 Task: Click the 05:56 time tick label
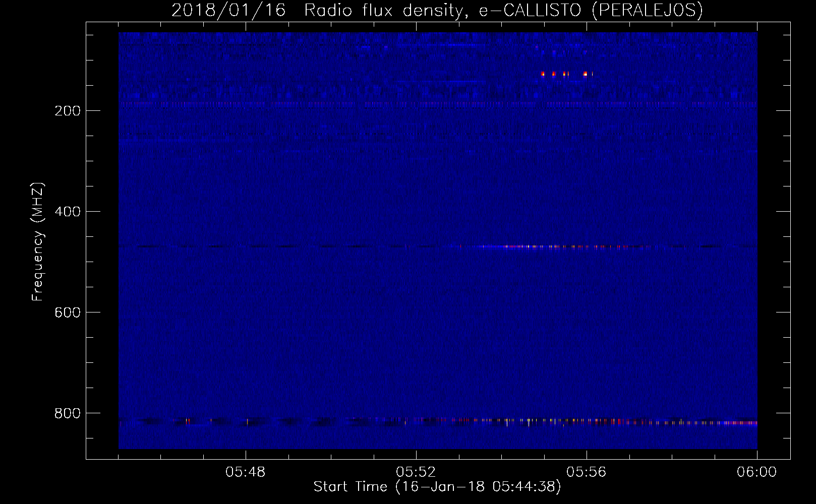[587, 472]
